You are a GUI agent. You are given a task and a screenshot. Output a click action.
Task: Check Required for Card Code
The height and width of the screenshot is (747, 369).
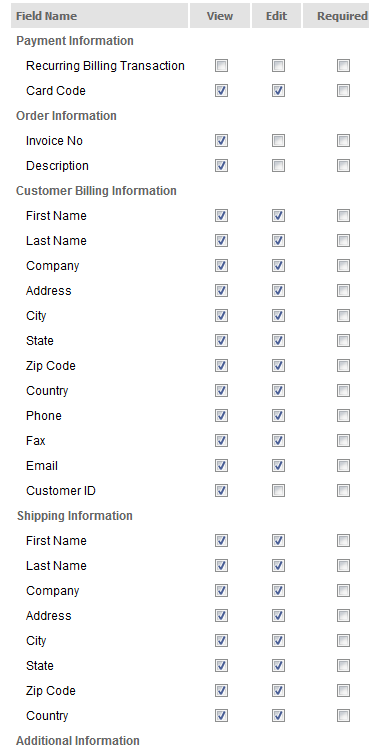tap(343, 91)
